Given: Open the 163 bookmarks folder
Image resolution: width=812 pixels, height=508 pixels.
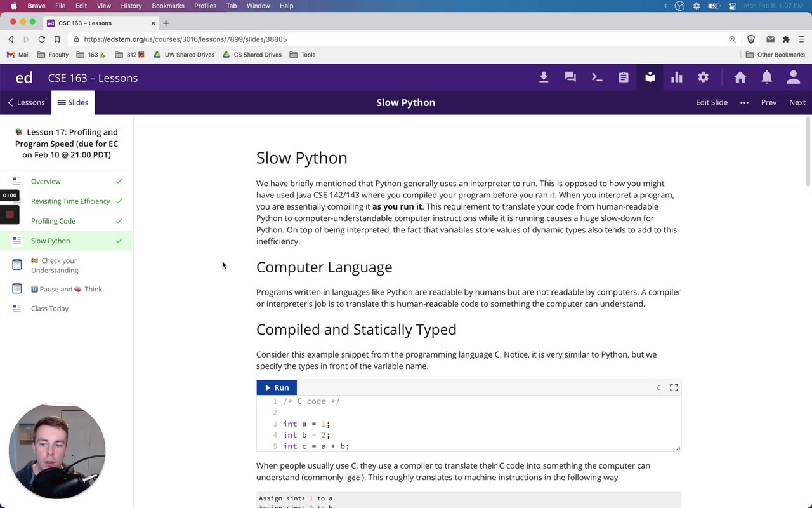Looking at the screenshot, I should pyautogui.click(x=91, y=55).
